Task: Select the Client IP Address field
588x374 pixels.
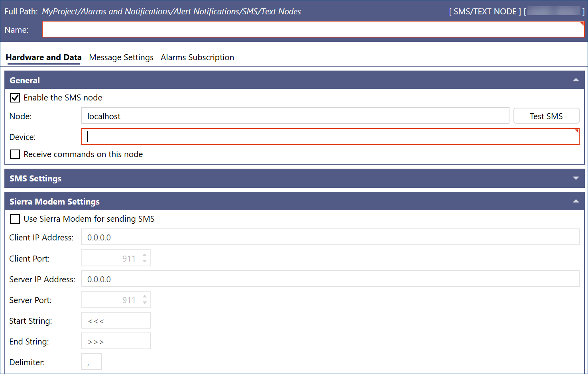Action: [330, 237]
